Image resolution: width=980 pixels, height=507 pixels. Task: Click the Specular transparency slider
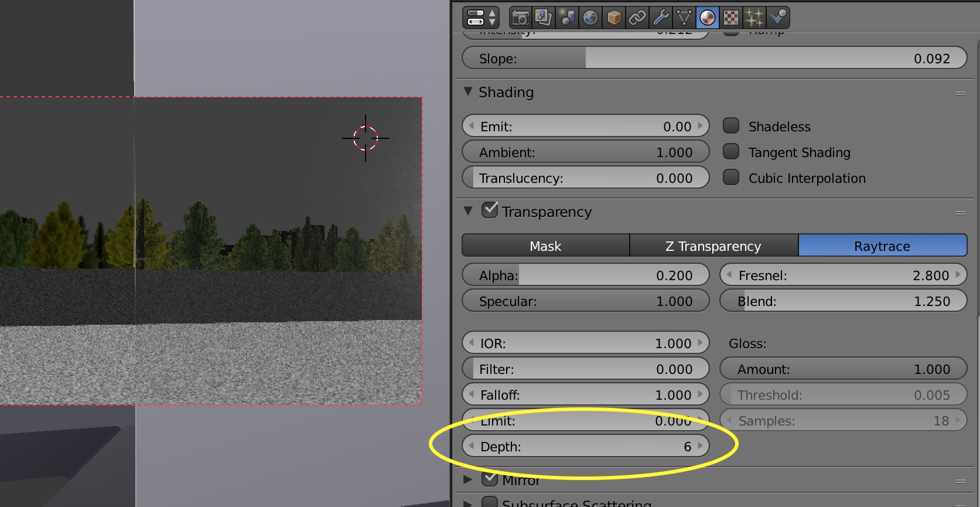585,301
